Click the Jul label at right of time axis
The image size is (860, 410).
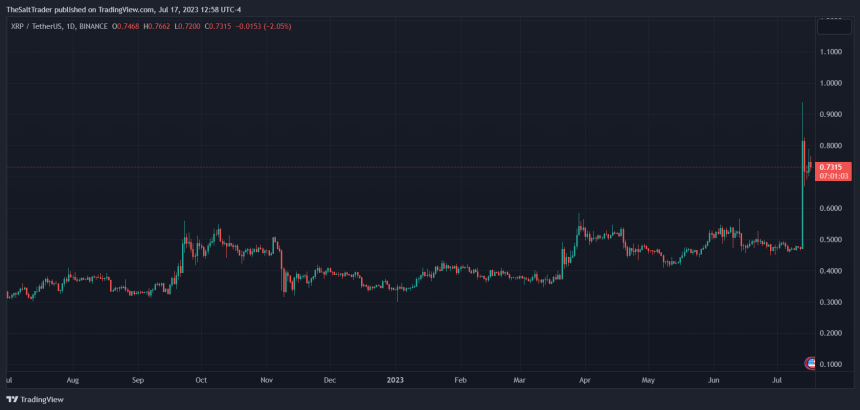(777, 379)
